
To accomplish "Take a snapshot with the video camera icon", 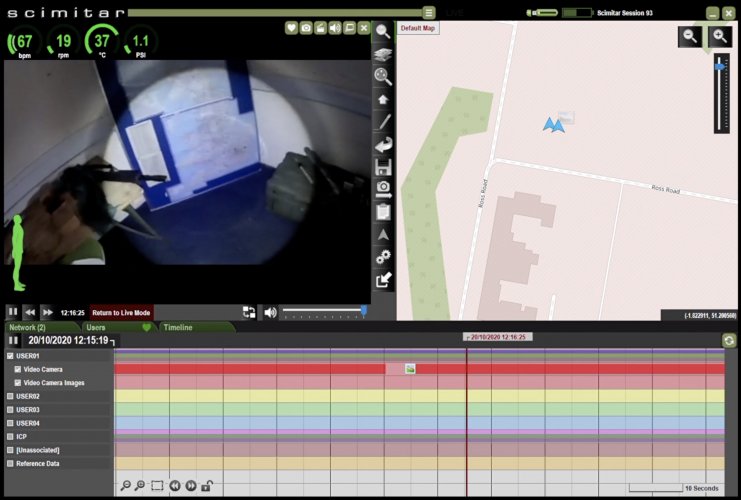I will coord(306,28).
